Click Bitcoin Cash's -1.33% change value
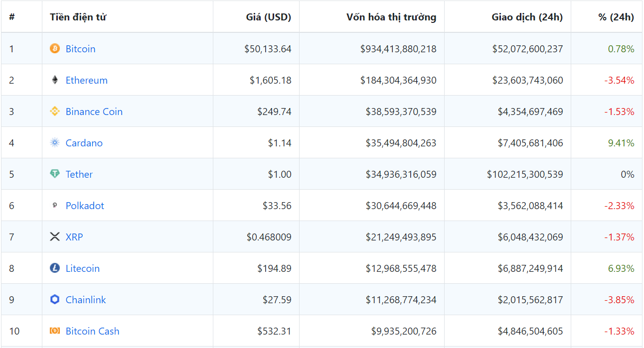This screenshot has height=348, width=644. 620,331
